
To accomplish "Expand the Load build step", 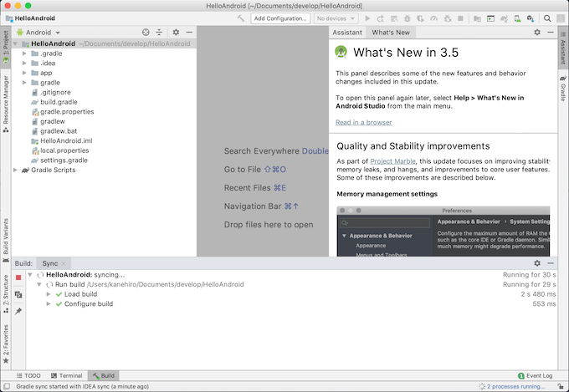I will (x=49, y=294).
